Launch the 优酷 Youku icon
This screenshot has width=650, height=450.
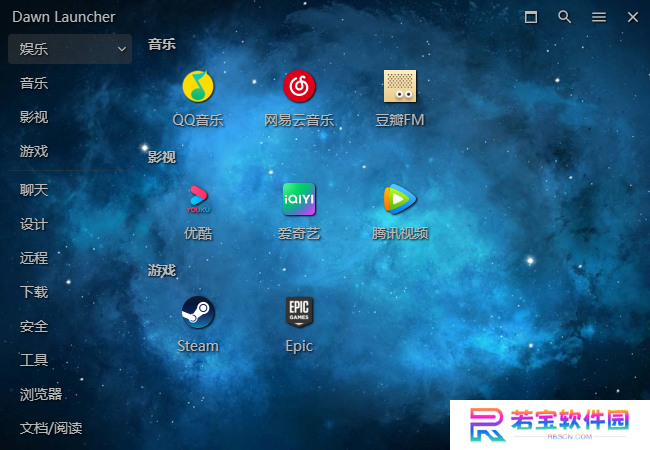tap(198, 199)
